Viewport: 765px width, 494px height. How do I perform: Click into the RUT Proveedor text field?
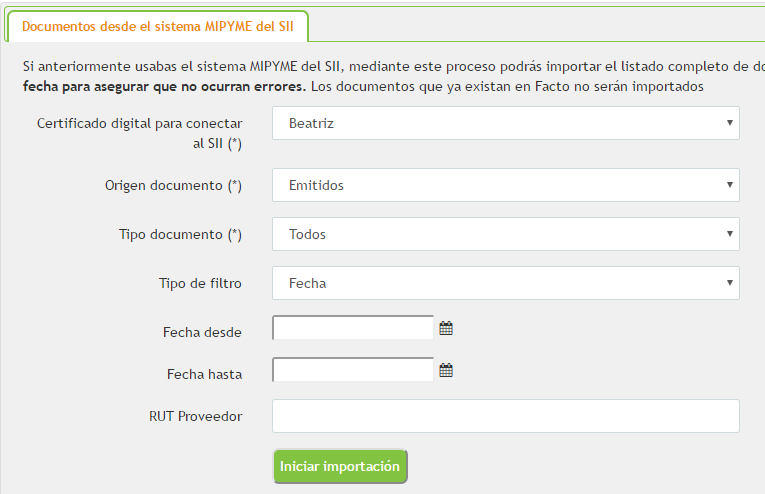point(505,416)
